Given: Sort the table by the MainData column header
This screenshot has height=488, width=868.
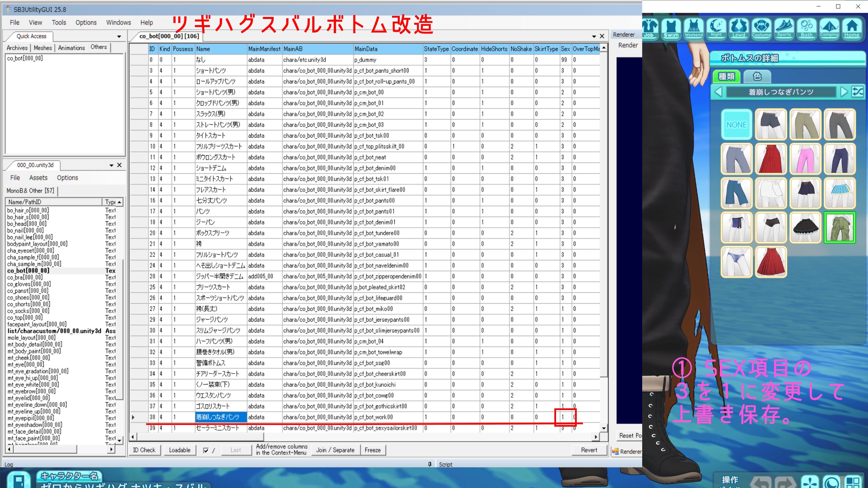Looking at the screenshot, I should (388, 49).
